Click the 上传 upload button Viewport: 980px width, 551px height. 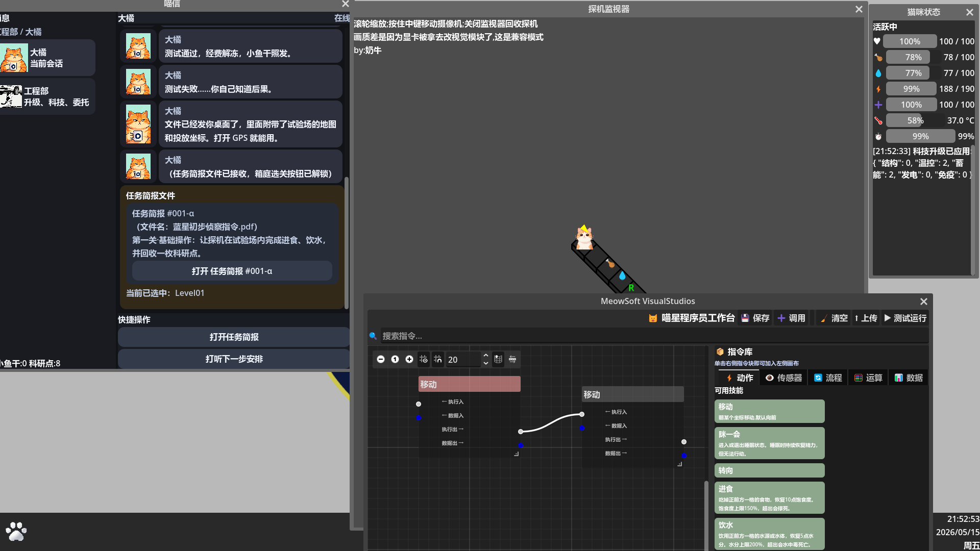pos(866,318)
